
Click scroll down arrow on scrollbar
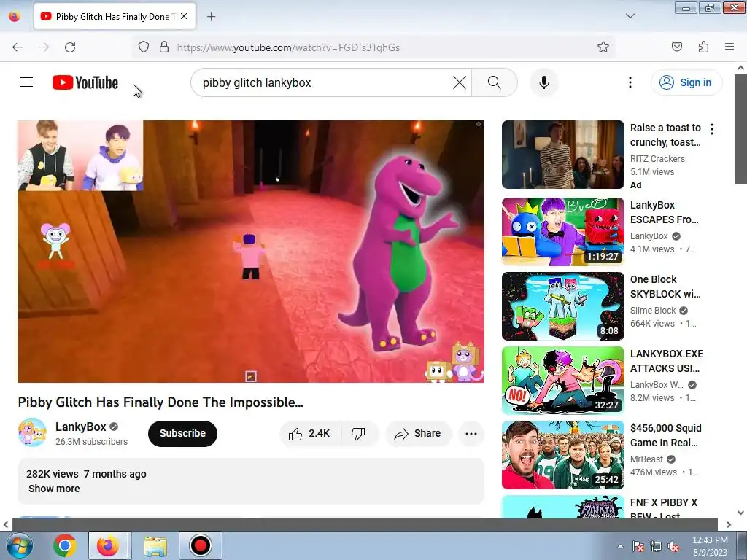[x=740, y=513]
